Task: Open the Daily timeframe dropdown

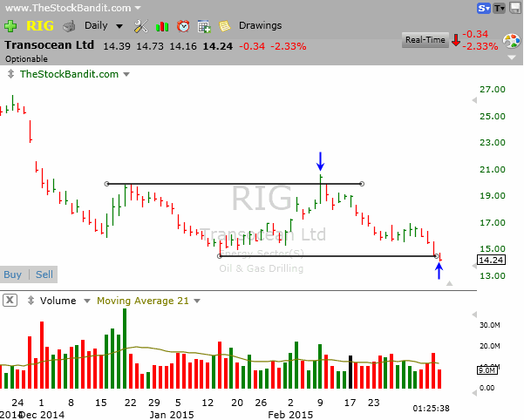Action: click(104, 26)
